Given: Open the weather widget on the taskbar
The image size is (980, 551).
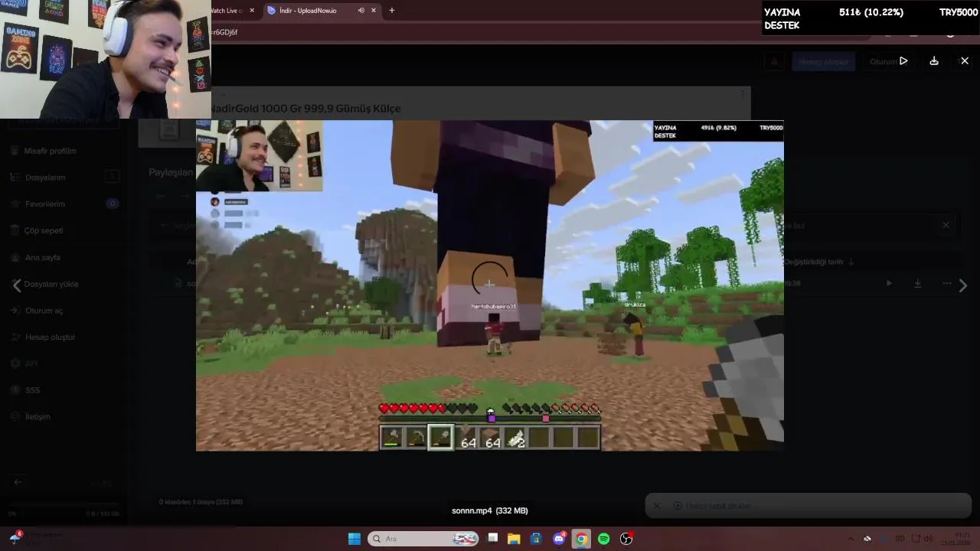Looking at the screenshot, I should pos(34,539).
